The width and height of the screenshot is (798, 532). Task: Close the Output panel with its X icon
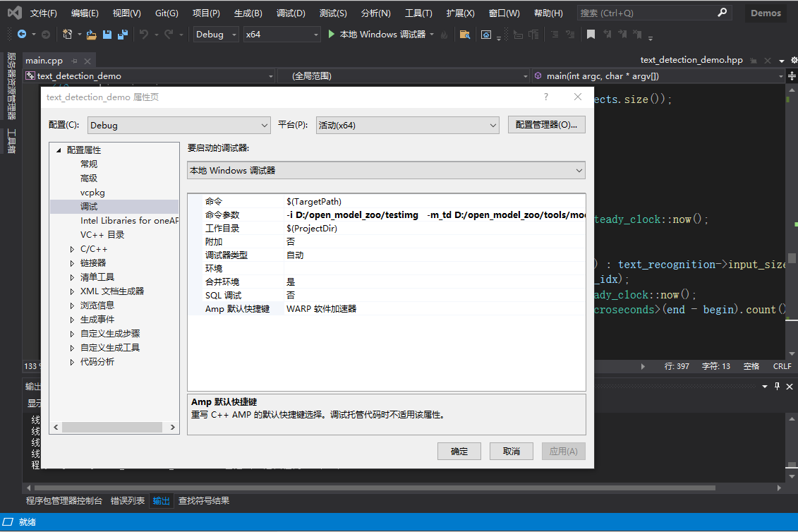(790, 387)
